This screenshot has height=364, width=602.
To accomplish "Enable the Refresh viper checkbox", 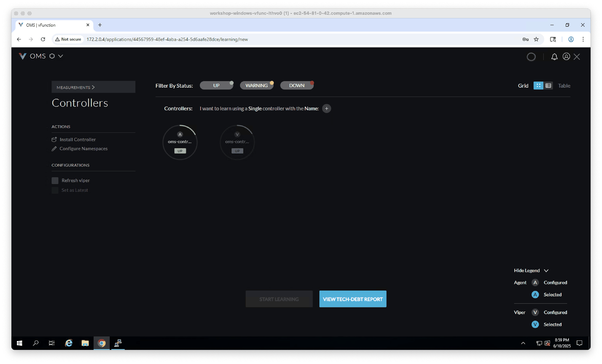I will (x=55, y=180).
